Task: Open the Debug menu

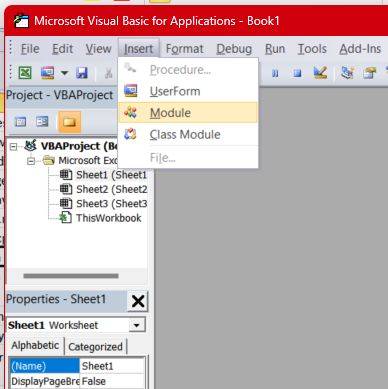Action: click(x=234, y=49)
